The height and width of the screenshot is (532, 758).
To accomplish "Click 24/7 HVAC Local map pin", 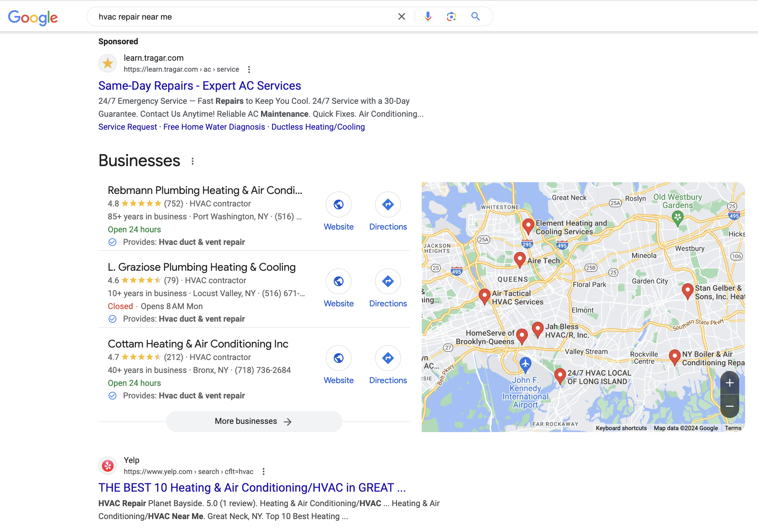I will coord(560,376).
